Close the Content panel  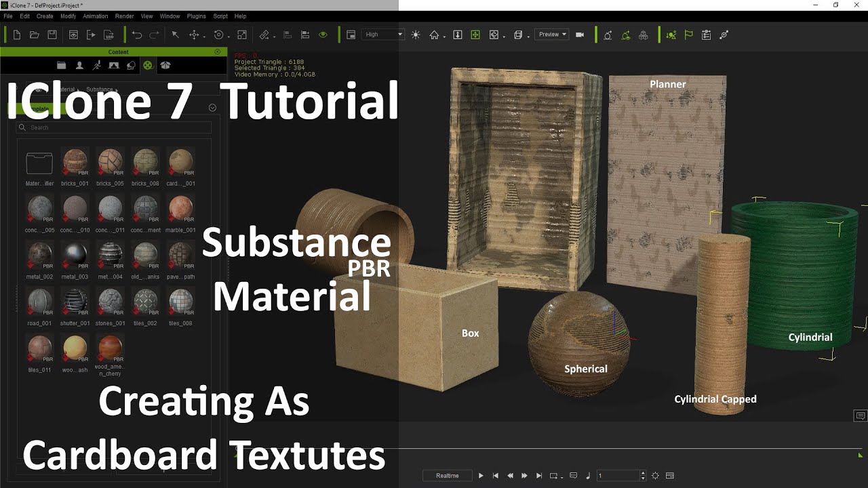click(x=218, y=52)
